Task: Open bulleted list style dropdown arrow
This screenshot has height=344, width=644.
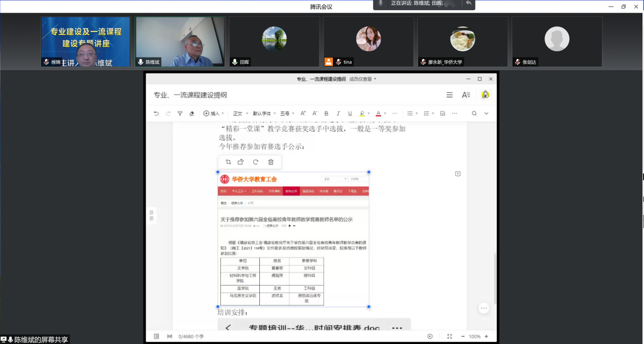Action: click(x=417, y=113)
